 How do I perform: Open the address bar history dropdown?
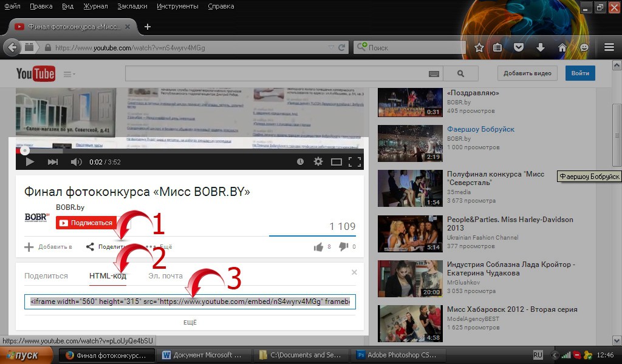(331, 47)
